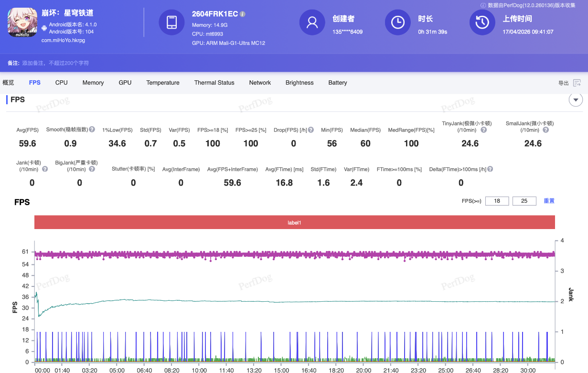
Task: Click the 导出 export button text
Action: point(564,83)
